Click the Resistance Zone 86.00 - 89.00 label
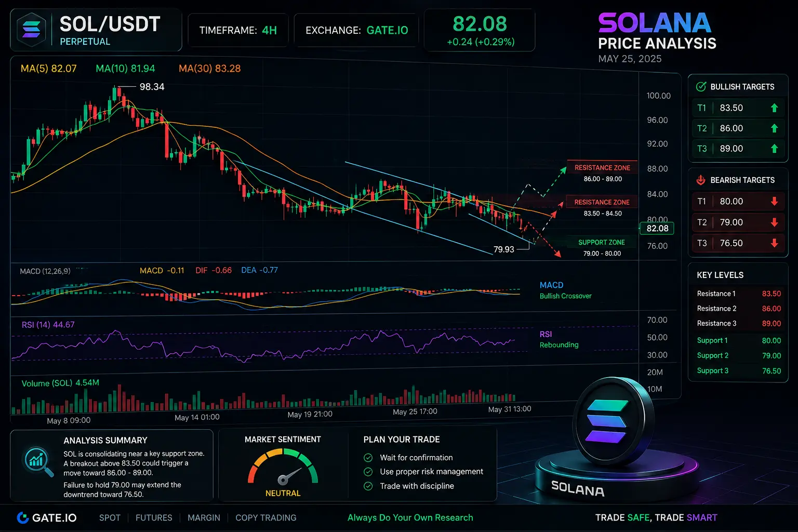 pyautogui.click(x=602, y=173)
